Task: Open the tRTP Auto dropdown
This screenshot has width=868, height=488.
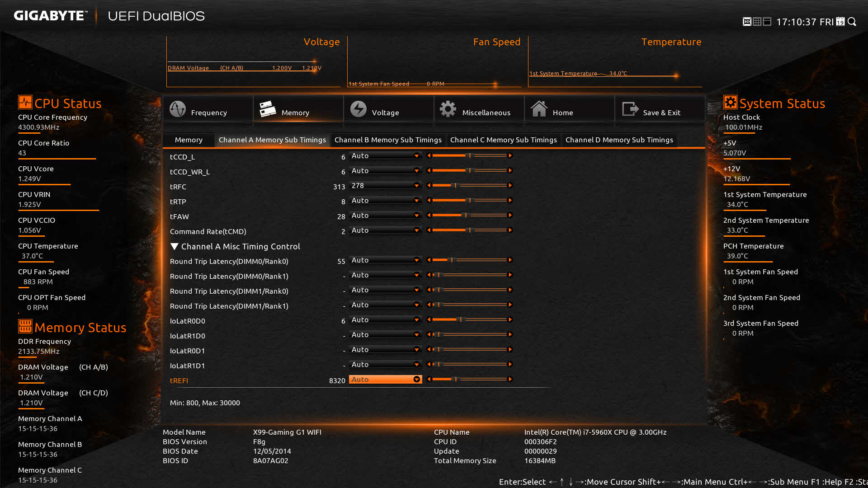Action: tap(385, 200)
